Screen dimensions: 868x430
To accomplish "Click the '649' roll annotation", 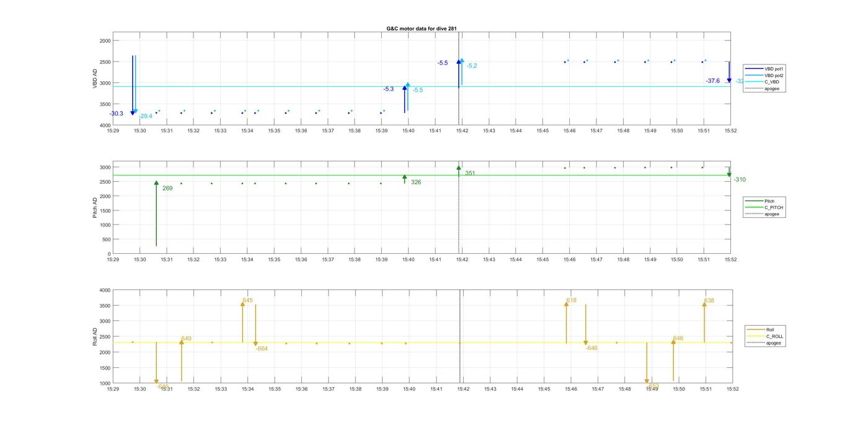I will point(186,339).
